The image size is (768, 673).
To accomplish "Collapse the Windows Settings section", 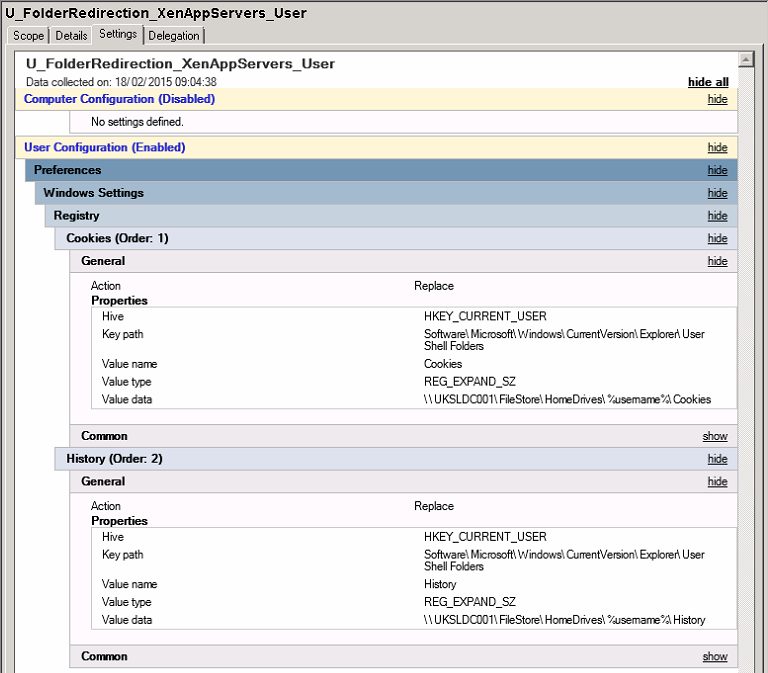I will [717, 194].
